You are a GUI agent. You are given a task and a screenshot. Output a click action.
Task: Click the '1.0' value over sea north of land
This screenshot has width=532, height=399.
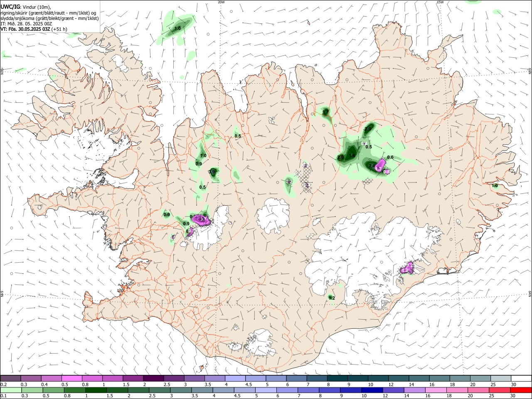click(177, 28)
